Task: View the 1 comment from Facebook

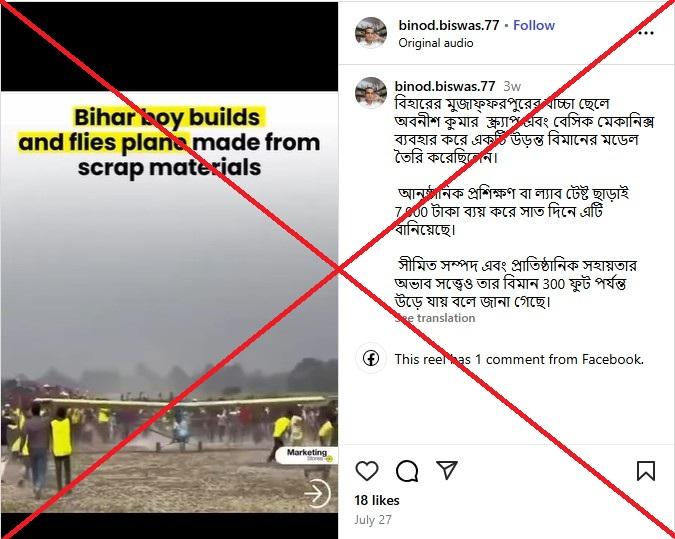Action: point(519,359)
